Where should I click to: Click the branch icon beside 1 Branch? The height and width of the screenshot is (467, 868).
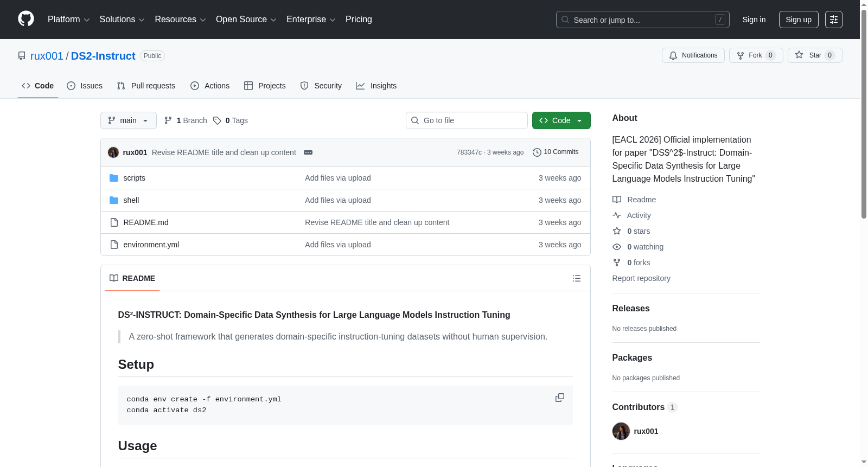[x=168, y=120]
